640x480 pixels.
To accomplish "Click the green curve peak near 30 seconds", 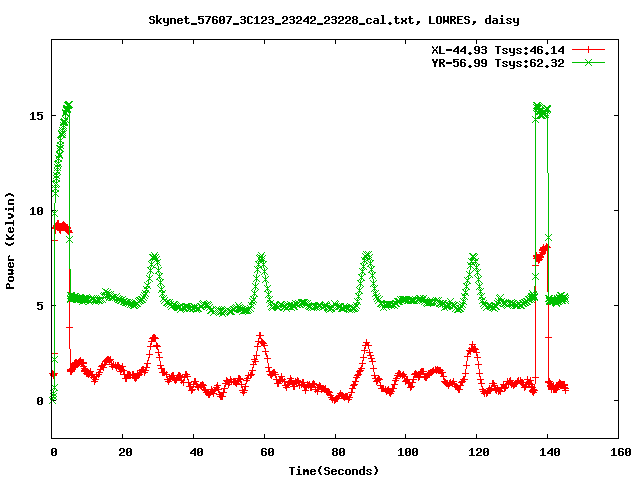I will (x=154, y=257).
